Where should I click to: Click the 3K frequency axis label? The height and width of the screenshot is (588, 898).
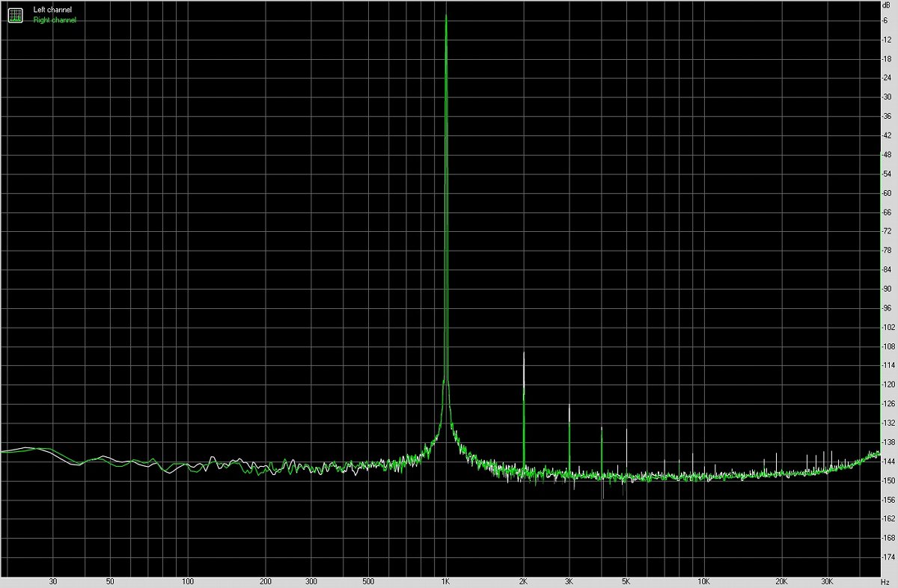[569, 581]
